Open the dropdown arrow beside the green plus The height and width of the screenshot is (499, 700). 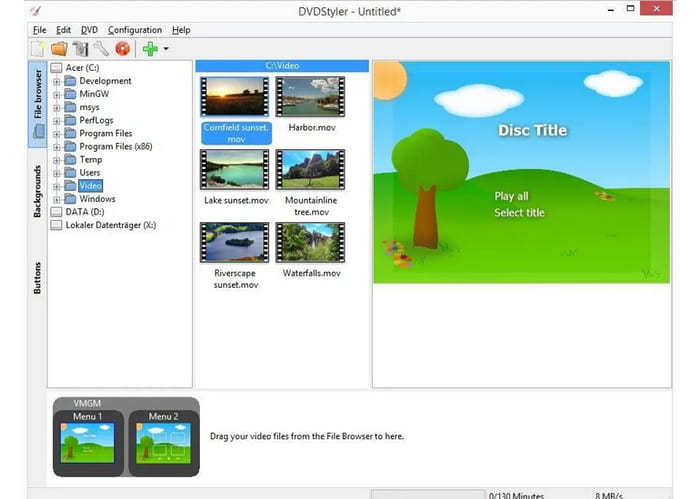(166, 49)
